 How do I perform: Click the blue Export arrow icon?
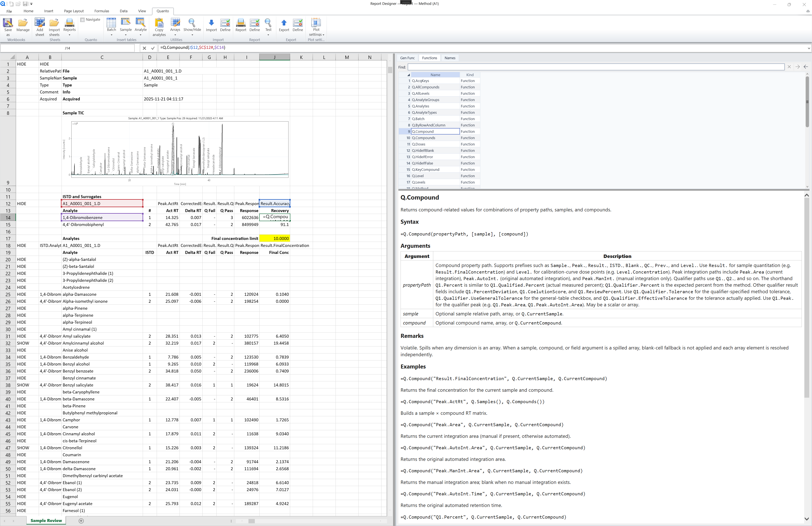click(x=284, y=22)
